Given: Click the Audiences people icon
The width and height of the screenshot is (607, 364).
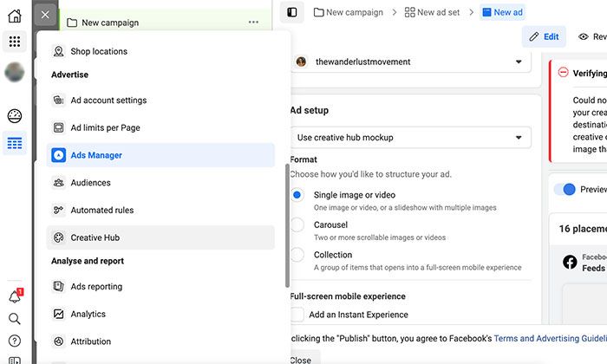Looking at the screenshot, I should [58, 183].
